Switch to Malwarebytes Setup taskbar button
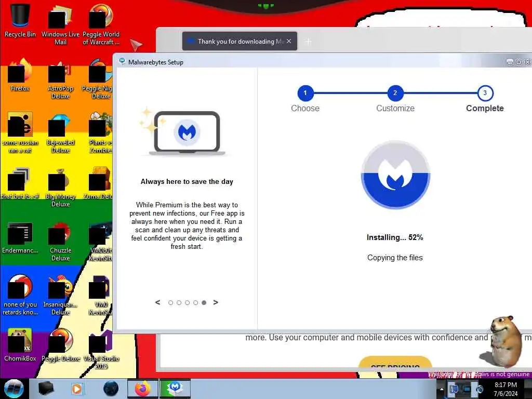 pyautogui.click(x=175, y=389)
